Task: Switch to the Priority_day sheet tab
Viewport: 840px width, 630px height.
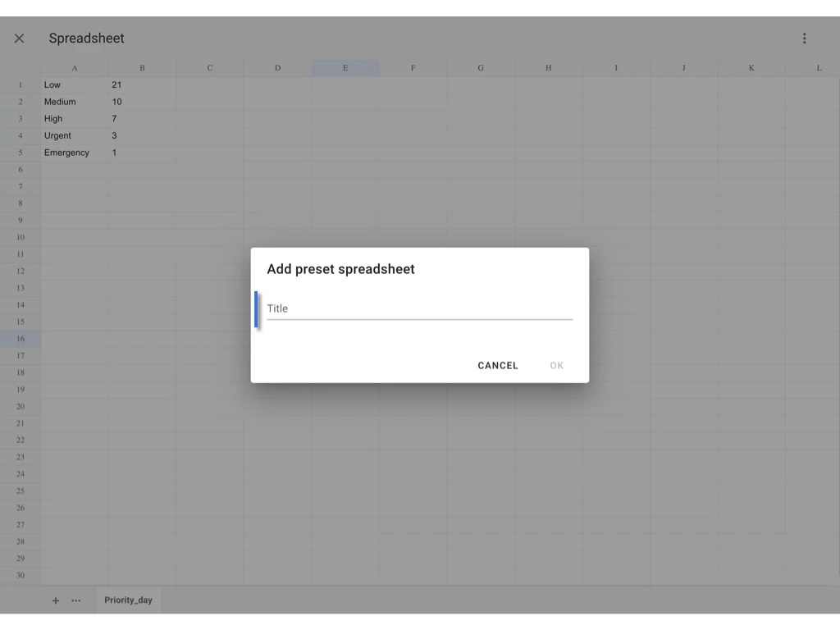Action: (128, 600)
